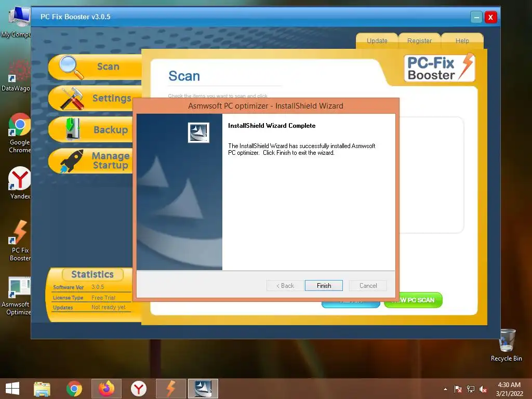The height and width of the screenshot is (399, 532).
Task: Switch to the Update tab
Action: (377, 41)
